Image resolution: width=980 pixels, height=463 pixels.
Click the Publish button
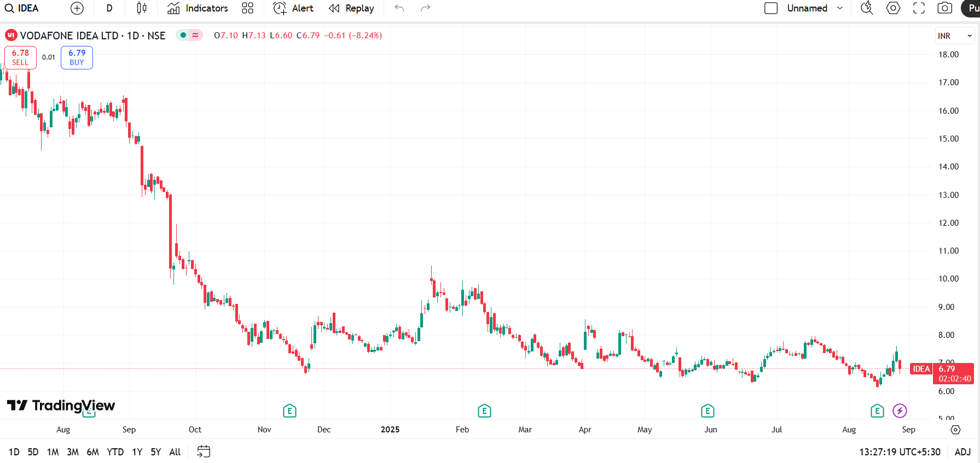(x=971, y=8)
